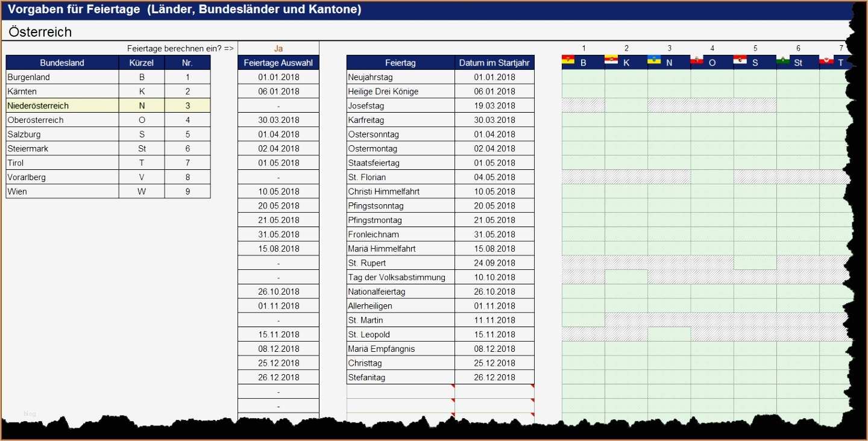The image size is (868, 441).
Task: Select the Allerheiligen cell
Action: point(400,305)
